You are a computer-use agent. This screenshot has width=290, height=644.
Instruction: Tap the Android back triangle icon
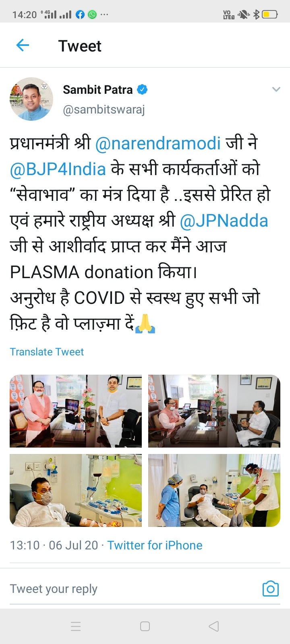tap(214, 626)
